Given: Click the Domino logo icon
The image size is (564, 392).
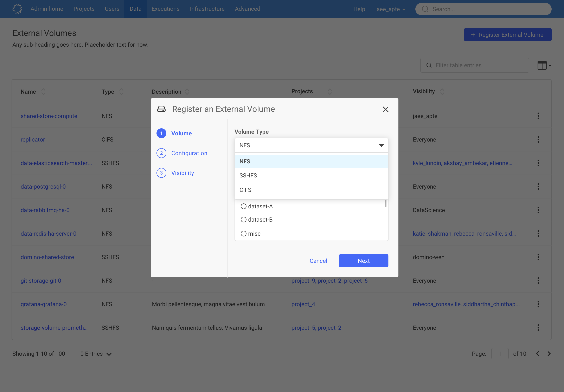Looking at the screenshot, I should pos(17,9).
